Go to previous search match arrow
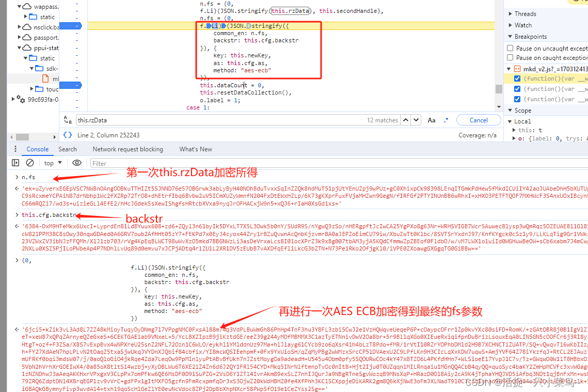The height and width of the screenshot is (392, 588). 406,120
